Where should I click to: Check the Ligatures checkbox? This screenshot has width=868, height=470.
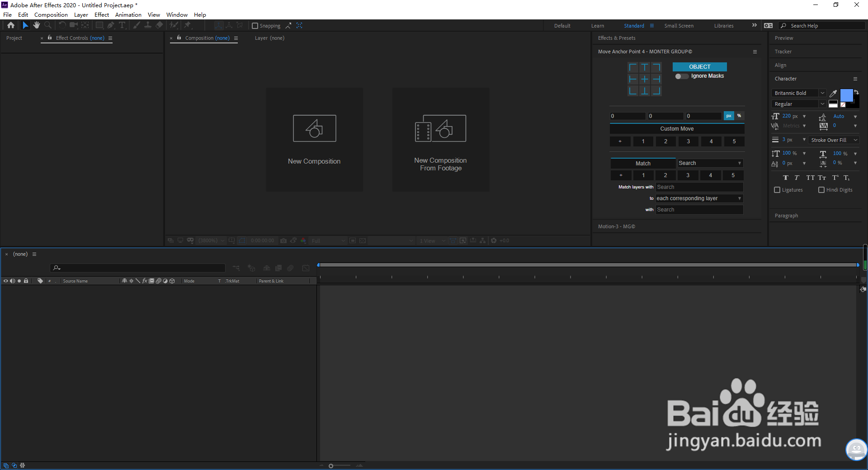click(777, 190)
